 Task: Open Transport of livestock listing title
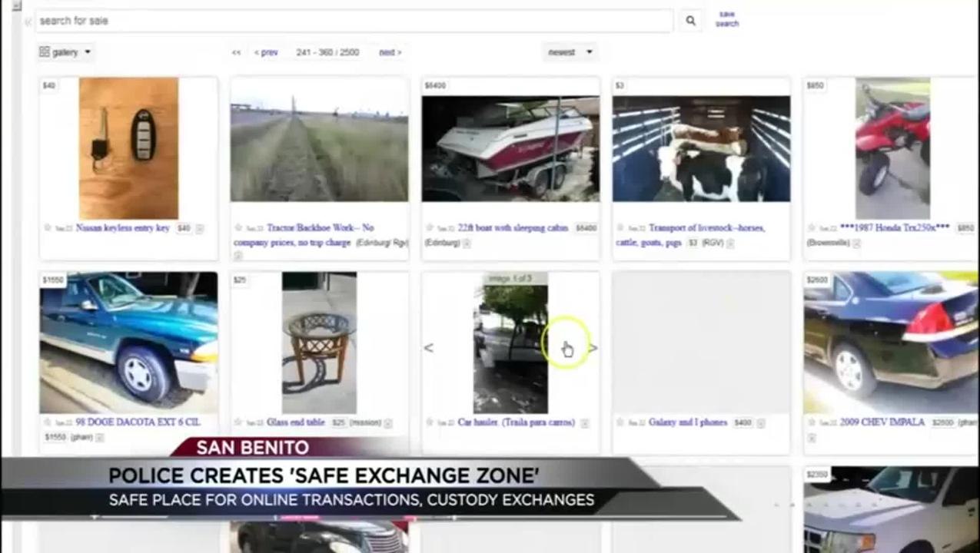point(690,235)
